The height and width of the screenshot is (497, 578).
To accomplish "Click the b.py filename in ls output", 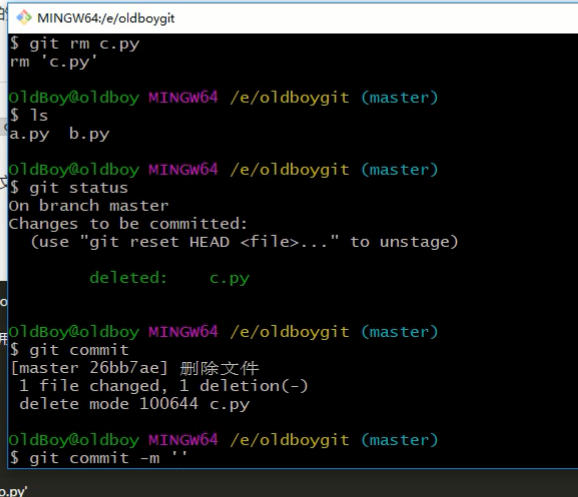I will coord(89,134).
